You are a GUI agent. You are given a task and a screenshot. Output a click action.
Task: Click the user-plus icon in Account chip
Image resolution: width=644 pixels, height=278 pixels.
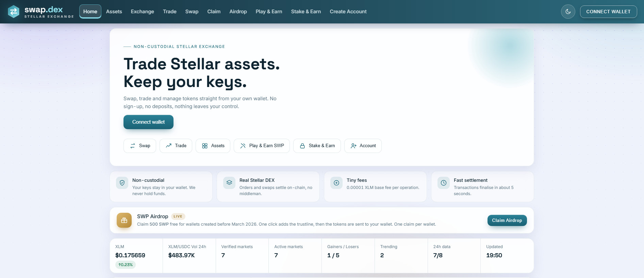tap(353, 146)
